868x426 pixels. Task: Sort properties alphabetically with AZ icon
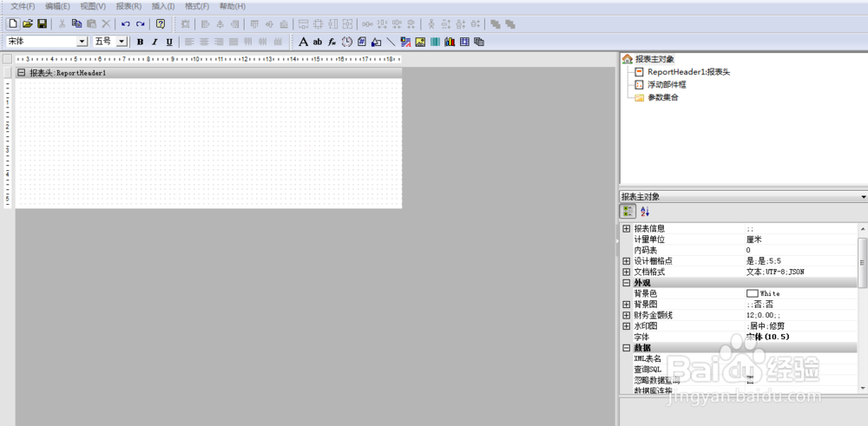[x=645, y=211]
